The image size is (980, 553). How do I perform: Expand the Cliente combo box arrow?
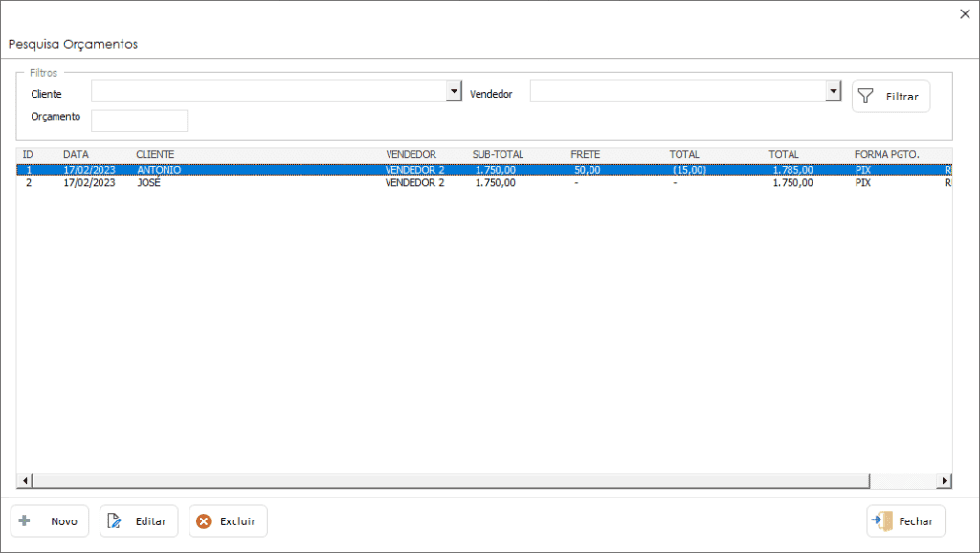point(453,91)
